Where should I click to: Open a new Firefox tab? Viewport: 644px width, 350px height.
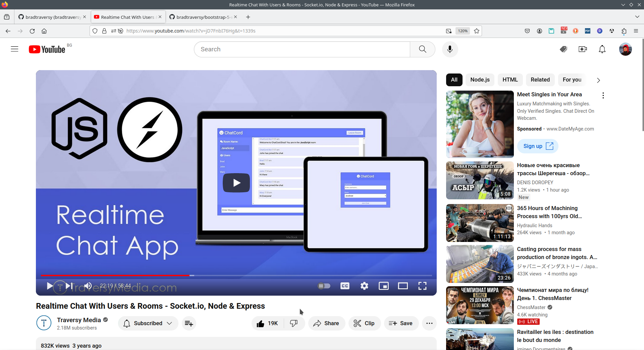[x=248, y=17]
